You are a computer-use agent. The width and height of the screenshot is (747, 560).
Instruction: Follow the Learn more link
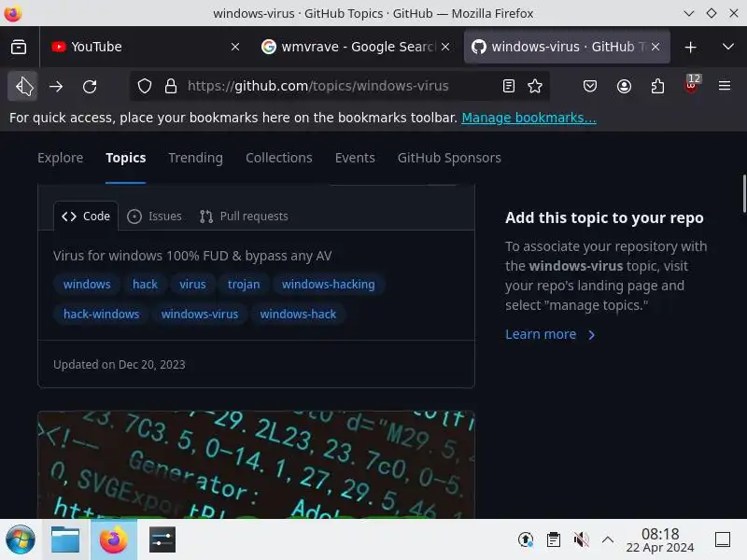pos(550,334)
